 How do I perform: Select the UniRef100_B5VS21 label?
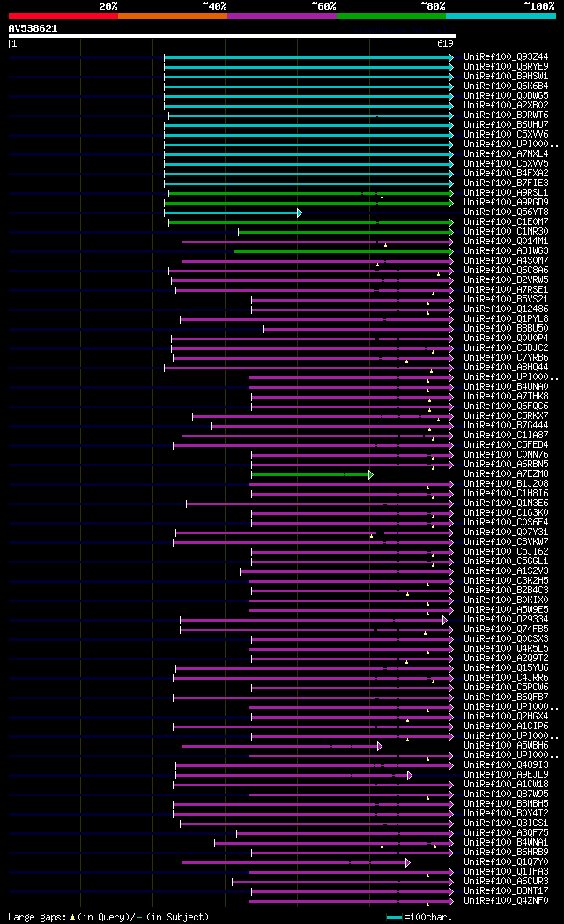pyautogui.click(x=506, y=300)
